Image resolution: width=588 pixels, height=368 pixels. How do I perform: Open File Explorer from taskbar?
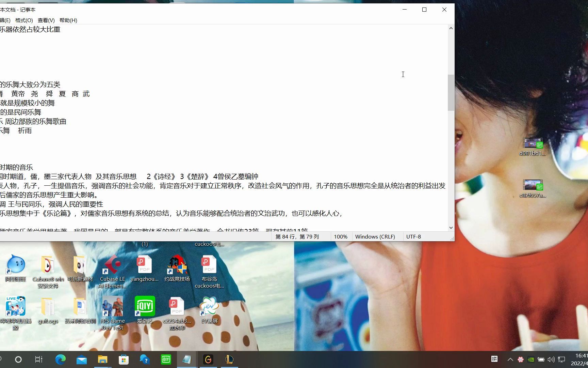103,359
